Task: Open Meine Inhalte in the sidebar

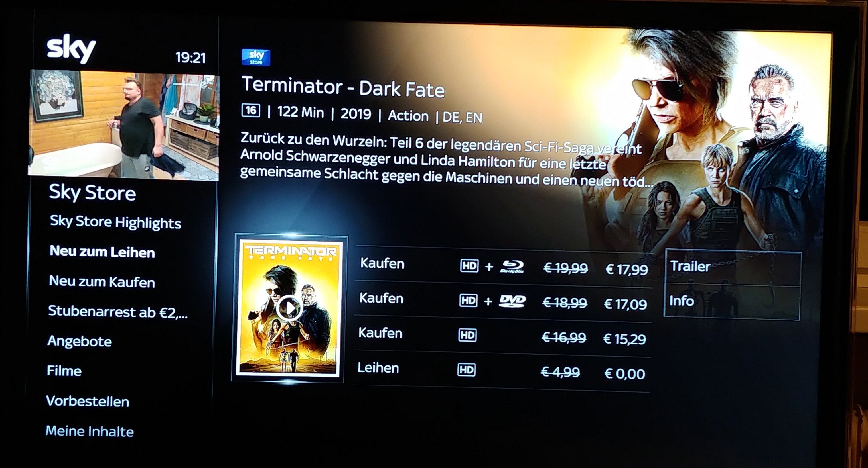Action: pos(90,431)
